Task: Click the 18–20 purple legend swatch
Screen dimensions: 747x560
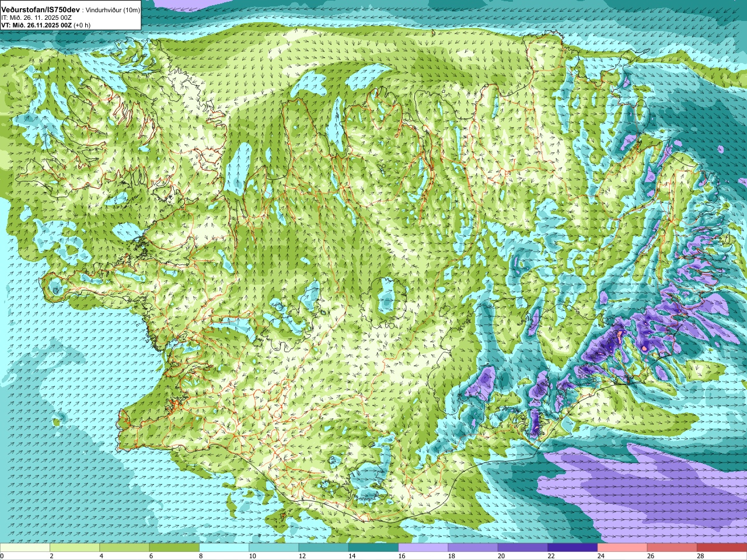Action: click(473, 548)
